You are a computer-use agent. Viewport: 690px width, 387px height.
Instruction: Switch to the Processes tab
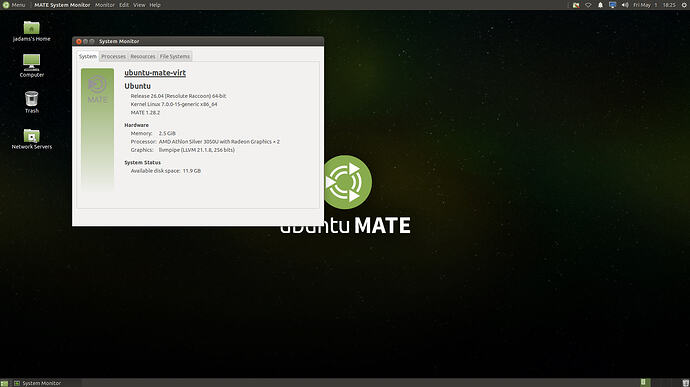tap(114, 56)
